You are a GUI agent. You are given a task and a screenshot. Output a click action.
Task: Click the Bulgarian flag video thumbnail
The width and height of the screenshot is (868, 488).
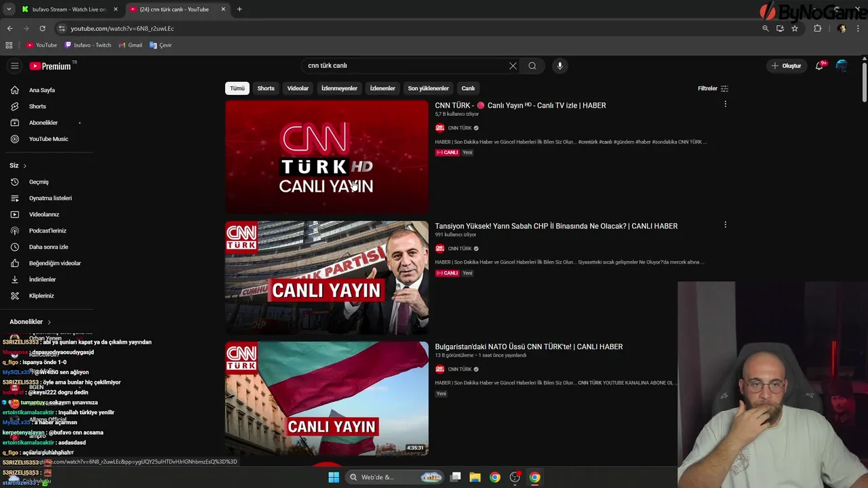tap(327, 399)
